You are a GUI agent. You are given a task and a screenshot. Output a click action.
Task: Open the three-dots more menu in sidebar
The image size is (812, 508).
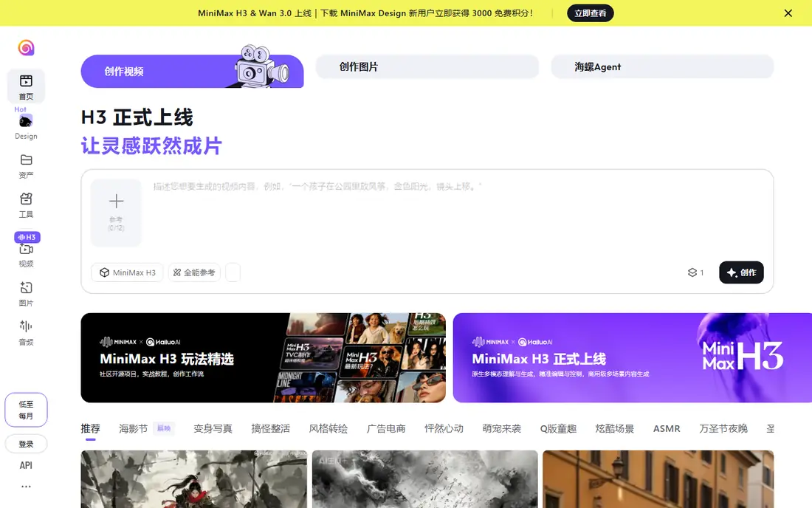tap(26, 487)
